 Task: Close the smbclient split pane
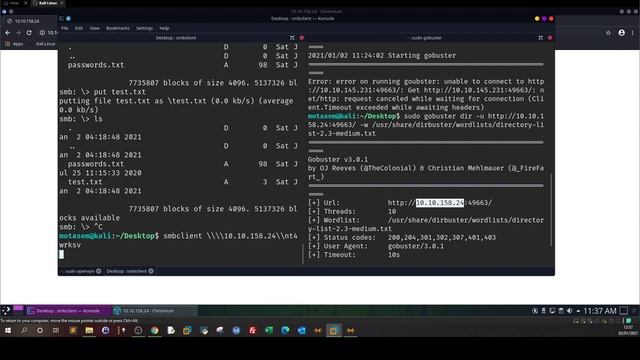tap(302, 38)
